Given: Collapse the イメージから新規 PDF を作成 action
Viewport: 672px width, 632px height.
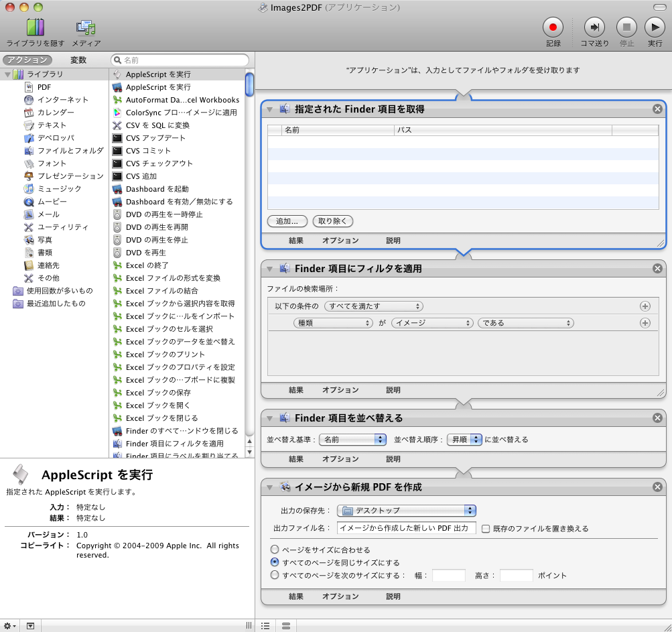Looking at the screenshot, I should click(x=269, y=487).
